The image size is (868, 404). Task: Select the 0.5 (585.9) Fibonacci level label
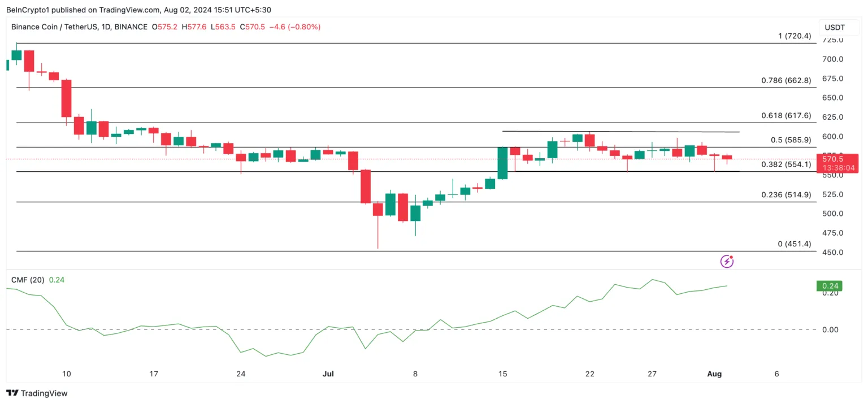pos(791,140)
